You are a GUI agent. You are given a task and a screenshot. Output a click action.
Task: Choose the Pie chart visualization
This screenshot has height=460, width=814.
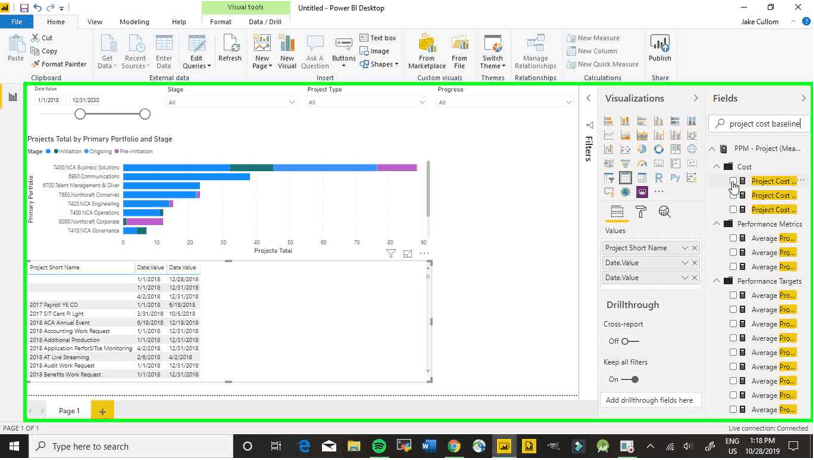pyautogui.click(x=642, y=149)
